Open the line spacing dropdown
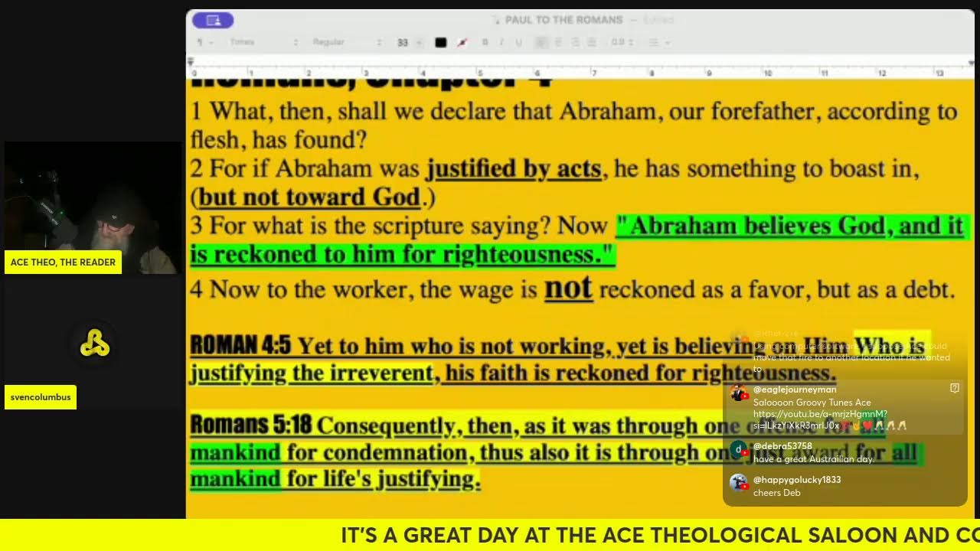The height and width of the screenshot is (551, 980). coord(622,42)
